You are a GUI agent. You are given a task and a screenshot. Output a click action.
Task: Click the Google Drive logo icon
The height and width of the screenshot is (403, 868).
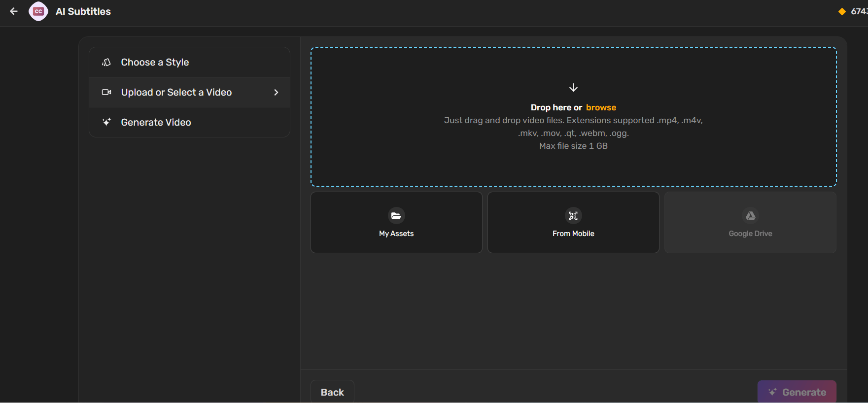click(750, 216)
